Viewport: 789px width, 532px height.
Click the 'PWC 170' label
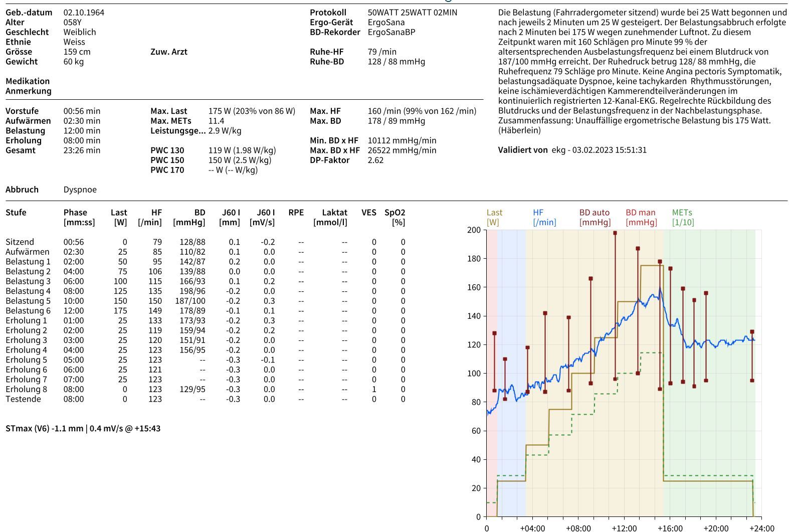(x=167, y=170)
